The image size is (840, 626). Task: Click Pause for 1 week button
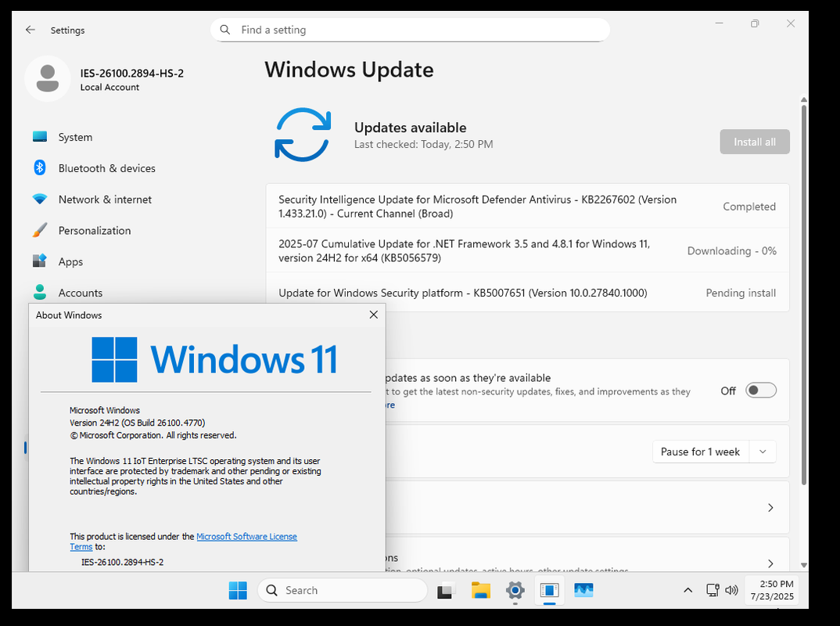point(700,452)
